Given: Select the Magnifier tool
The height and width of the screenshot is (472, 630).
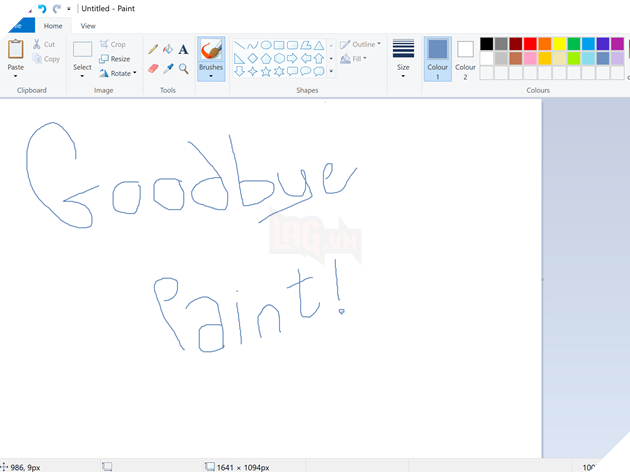Looking at the screenshot, I should 184,69.
